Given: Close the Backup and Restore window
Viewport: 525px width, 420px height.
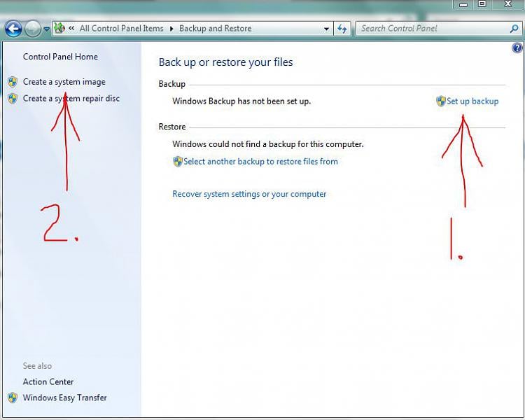Looking at the screenshot, I should click(x=507, y=4).
